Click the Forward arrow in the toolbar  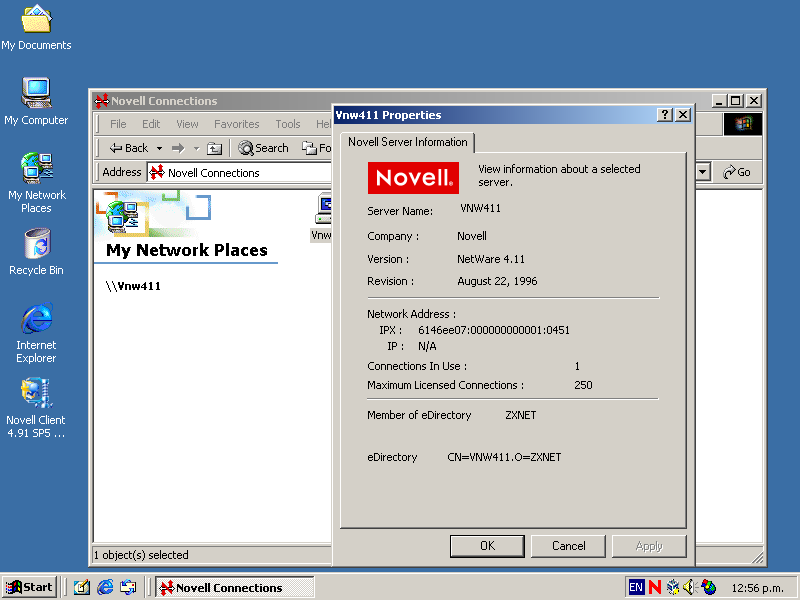pos(178,148)
